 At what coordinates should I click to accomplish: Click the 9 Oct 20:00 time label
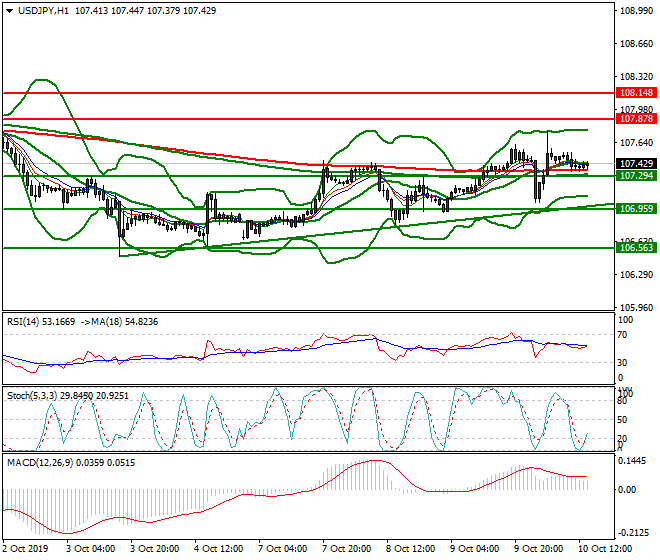point(538,549)
